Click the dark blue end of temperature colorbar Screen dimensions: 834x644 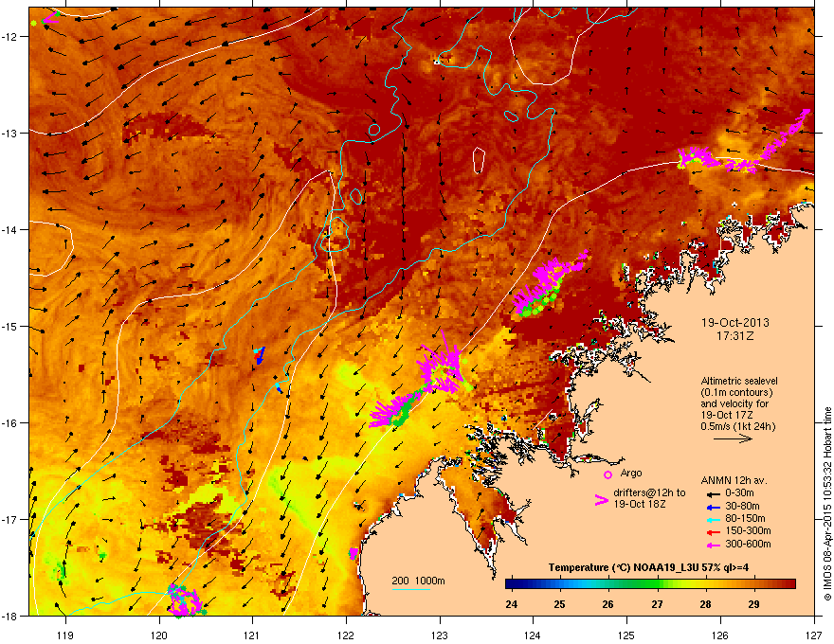(x=511, y=584)
